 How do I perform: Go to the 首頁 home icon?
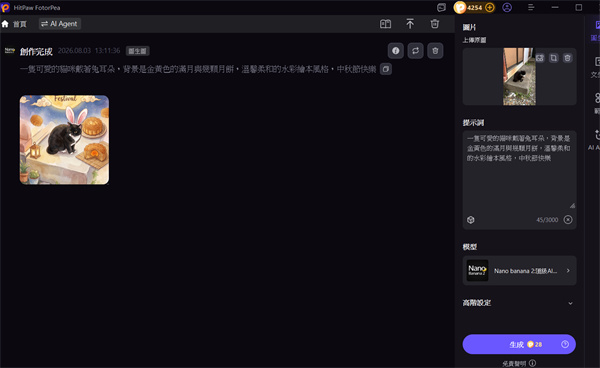[x=5, y=24]
